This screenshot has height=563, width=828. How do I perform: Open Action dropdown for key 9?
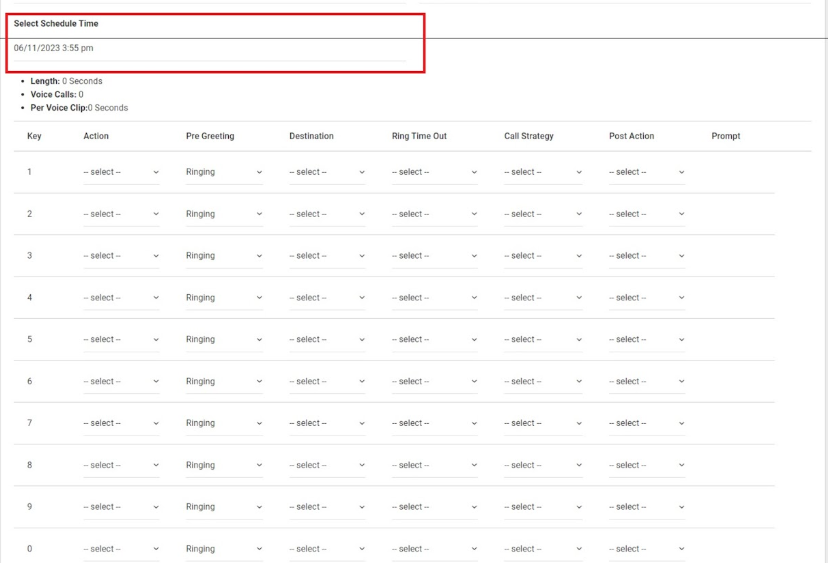121,507
